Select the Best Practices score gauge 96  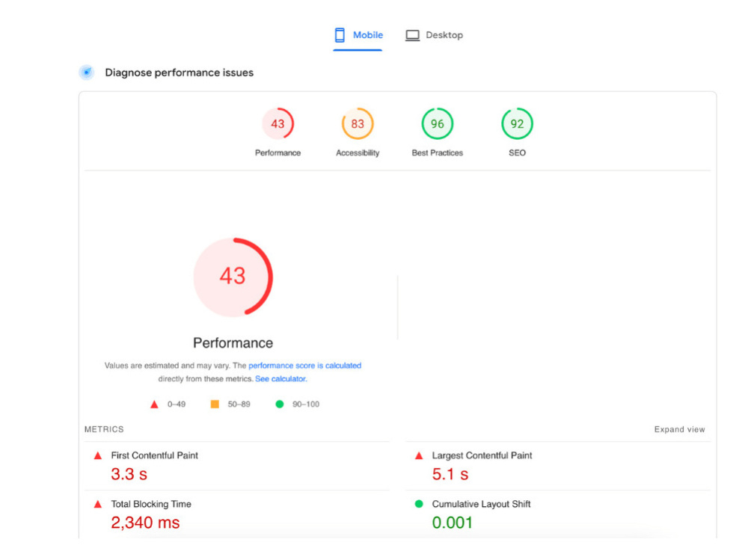tap(437, 124)
